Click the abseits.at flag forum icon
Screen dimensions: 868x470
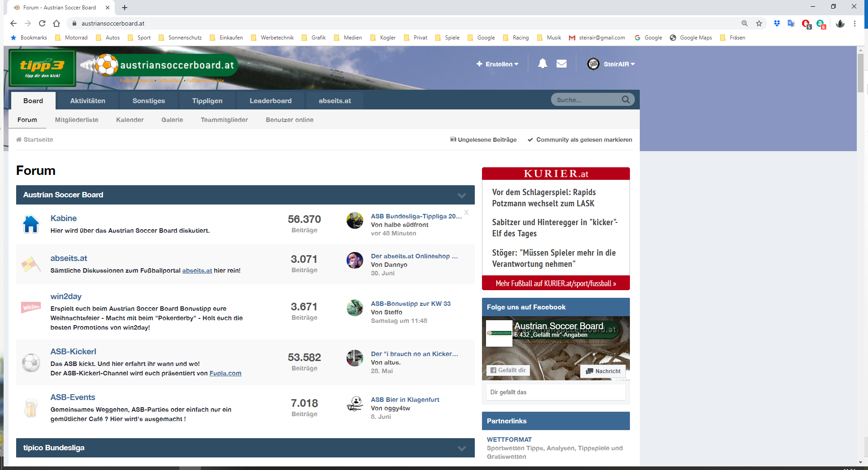[x=31, y=264]
